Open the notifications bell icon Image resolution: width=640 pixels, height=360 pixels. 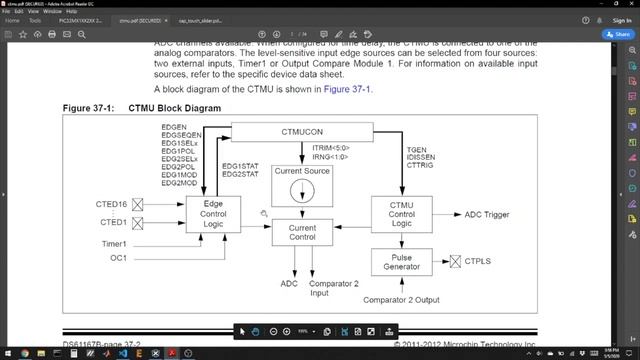pyautogui.click(x=599, y=20)
